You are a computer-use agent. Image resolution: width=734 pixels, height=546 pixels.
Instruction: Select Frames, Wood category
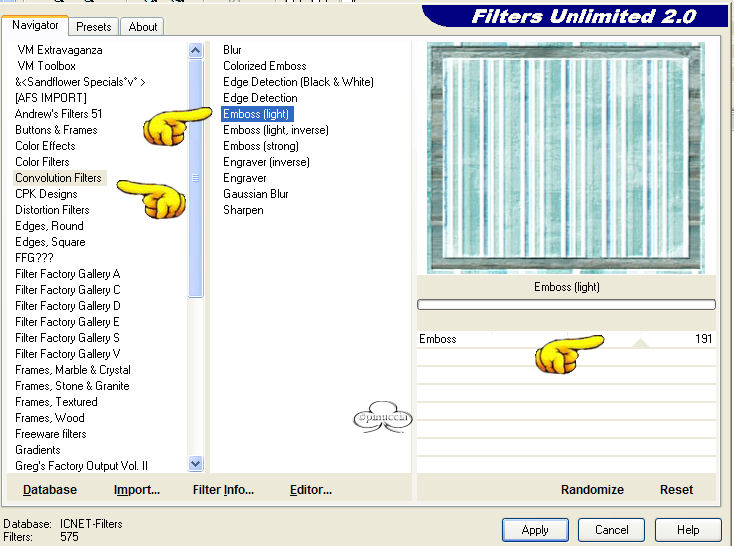(50, 418)
